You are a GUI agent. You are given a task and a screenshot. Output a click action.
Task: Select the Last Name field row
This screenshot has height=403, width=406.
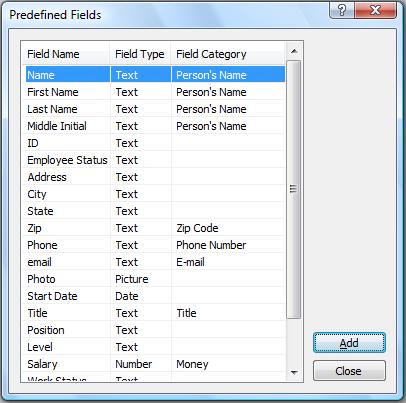click(155, 109)
